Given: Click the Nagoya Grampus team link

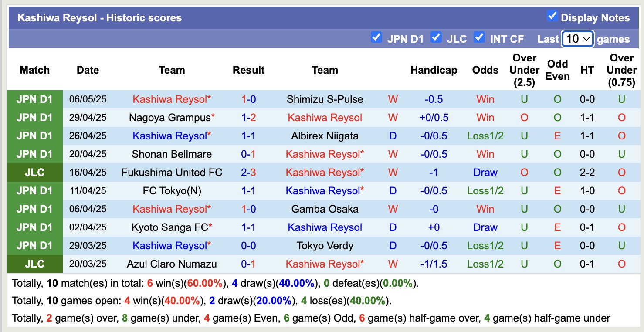Looking at the screenshot, I should (169, 118).
